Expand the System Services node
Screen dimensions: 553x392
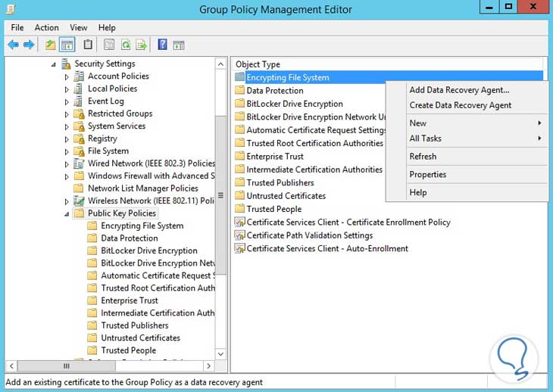67,127
